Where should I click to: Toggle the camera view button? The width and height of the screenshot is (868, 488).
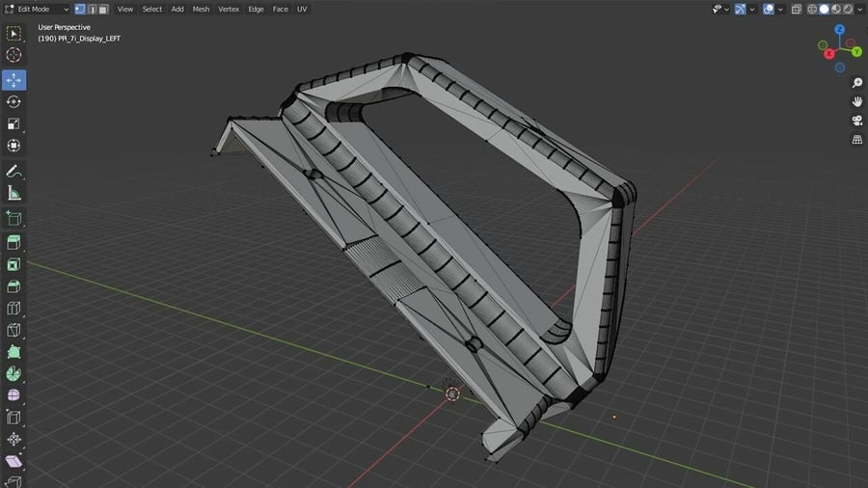coord(856,121)
